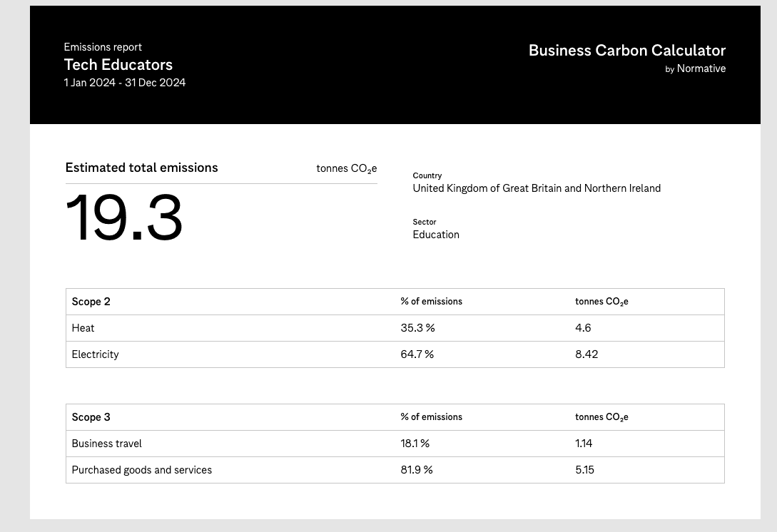This screenshot has width=777, height=532.
Task: Click the '64.7 %' Electricity percentage
Action: point(417,354)
